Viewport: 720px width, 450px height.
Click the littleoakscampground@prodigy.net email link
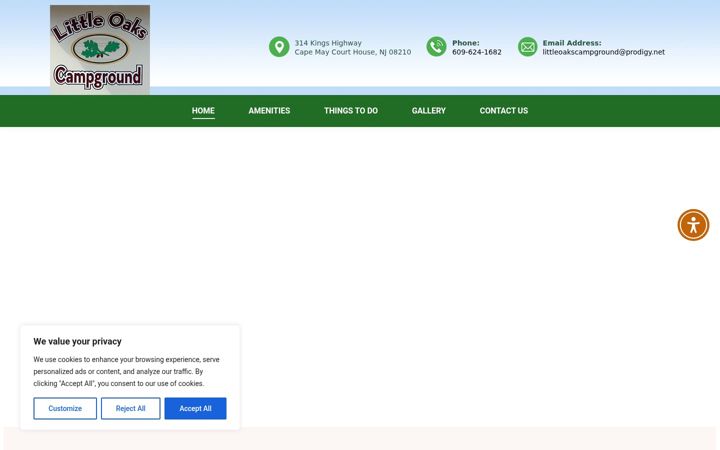click(x=603, y=52)
